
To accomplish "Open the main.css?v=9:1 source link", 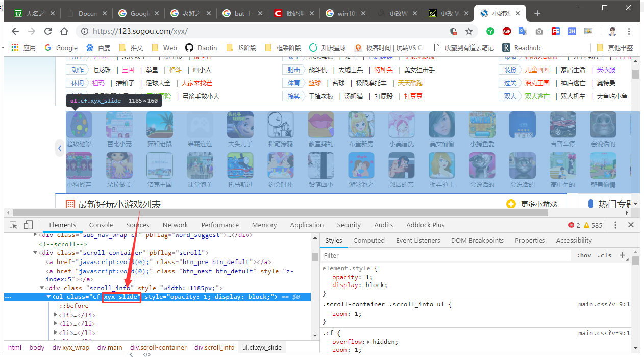I will pos(604,304).
